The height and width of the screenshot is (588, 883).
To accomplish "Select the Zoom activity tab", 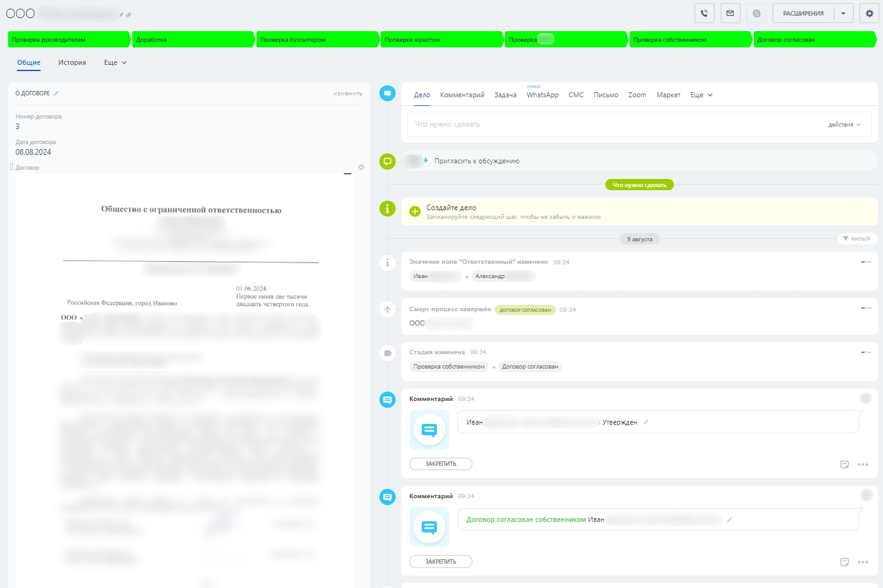I will click(637, 95).
